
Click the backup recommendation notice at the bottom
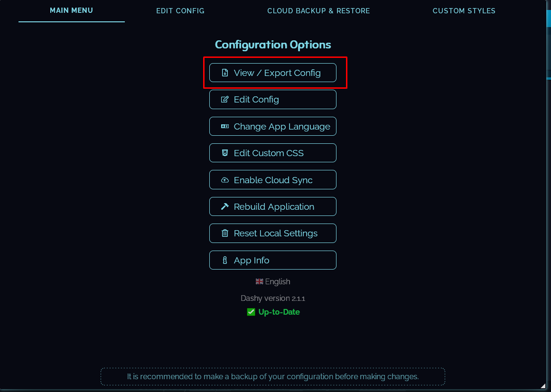[273, 376]
